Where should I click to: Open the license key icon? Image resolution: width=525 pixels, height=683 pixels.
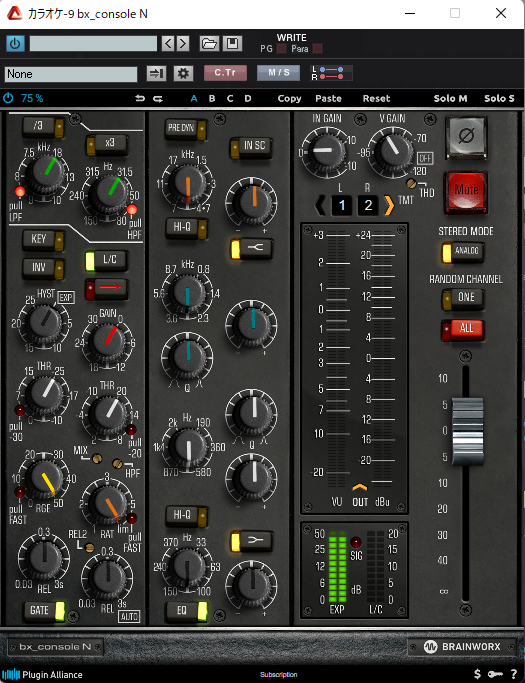(495, 674)
